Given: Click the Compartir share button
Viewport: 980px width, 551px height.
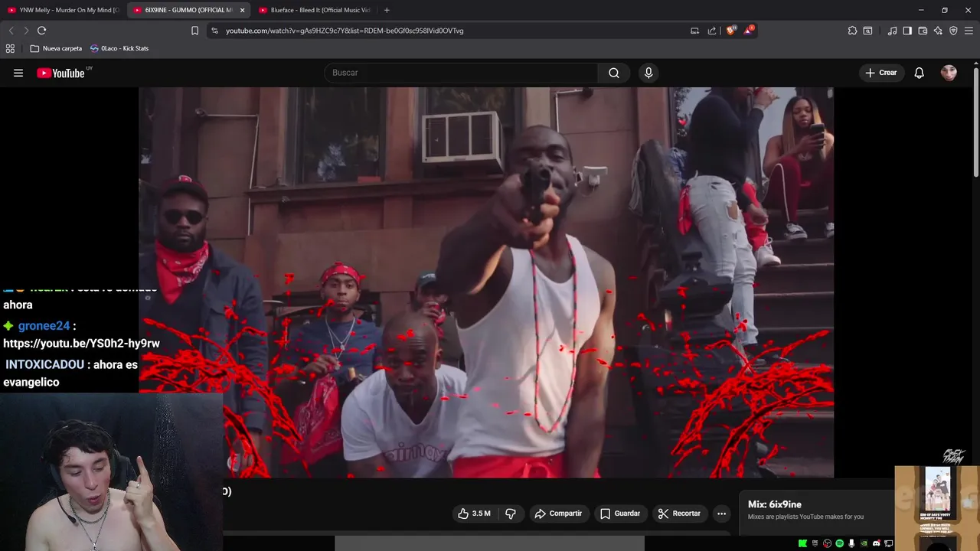Looking at the screenshot, I should (x=558, y=514).
